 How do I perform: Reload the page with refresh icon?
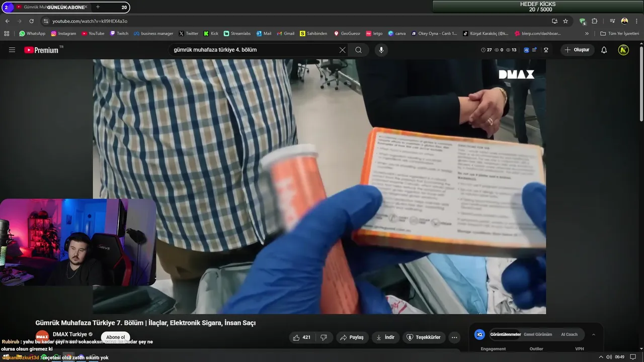coord(31,21)
